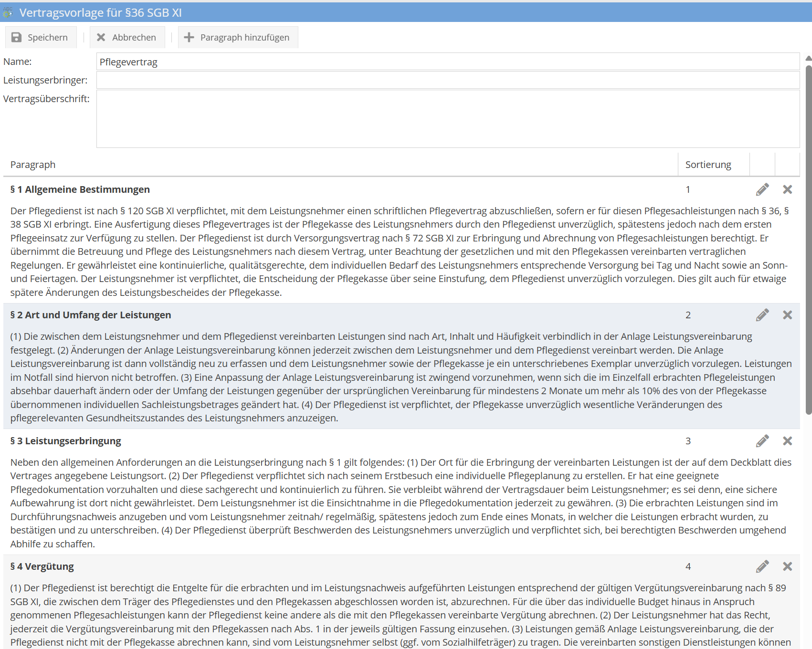Add a new paragraph with Paragraph hinzufügen
The height and width of the screenshot is (649, 812).
click(238, 37)
